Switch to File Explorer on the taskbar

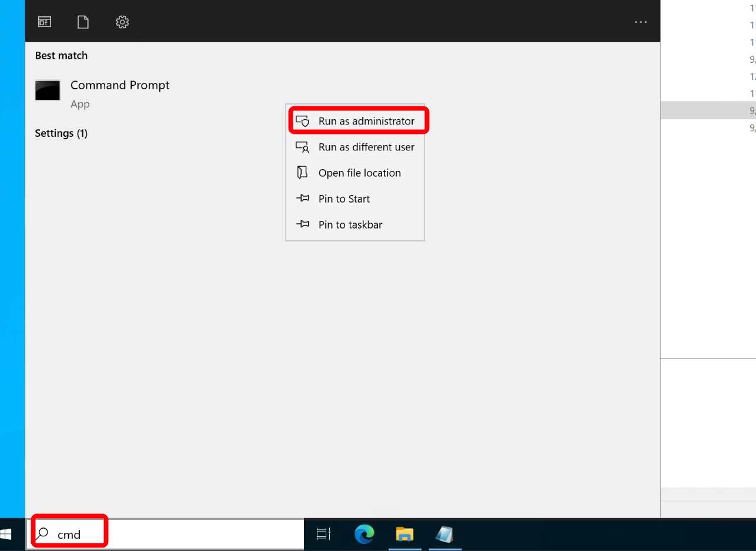(404, 535)
